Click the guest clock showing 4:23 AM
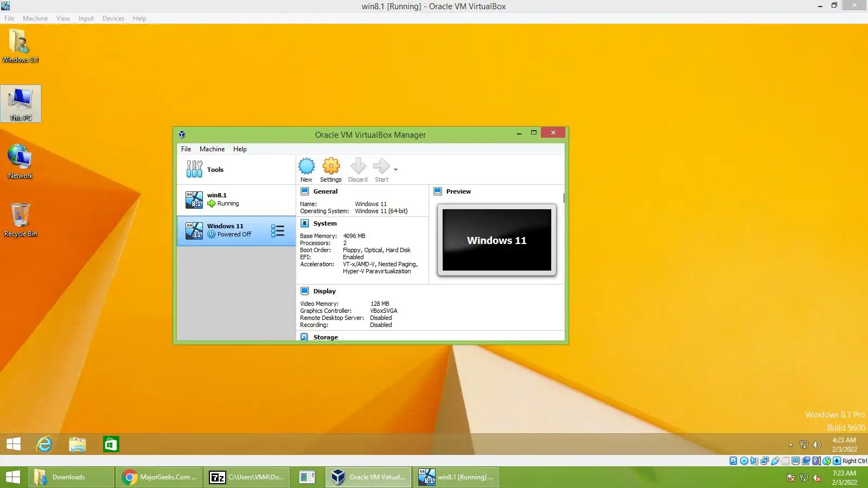The image size is (868, 488). point(844,445)
